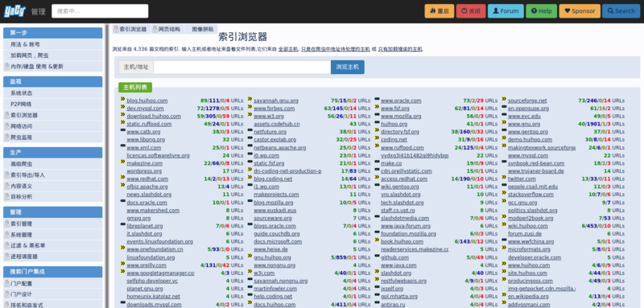Click the dark dash icon beside netfuture.org

tap(250, 130)
